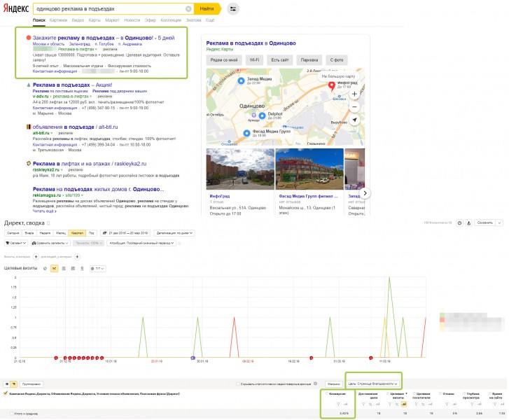This screenshot has width=509, height=420.
Task: Select the Неделя period tab
Action: (x=45, y=233)
